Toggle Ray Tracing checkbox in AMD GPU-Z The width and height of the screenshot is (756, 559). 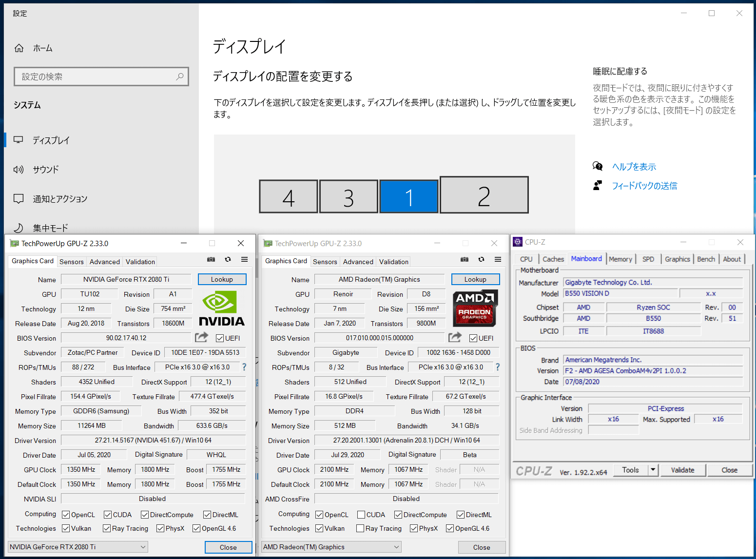[x=360, y=528]
